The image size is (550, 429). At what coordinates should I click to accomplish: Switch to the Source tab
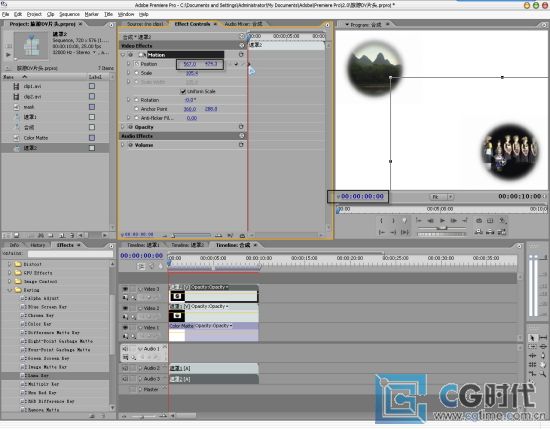coord(145,24)
